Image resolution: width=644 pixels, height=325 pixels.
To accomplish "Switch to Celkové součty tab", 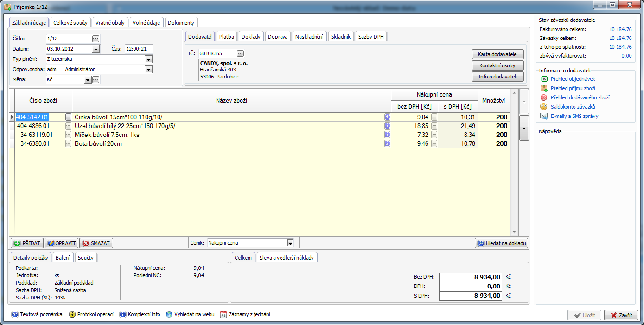I will click(70, 23).
